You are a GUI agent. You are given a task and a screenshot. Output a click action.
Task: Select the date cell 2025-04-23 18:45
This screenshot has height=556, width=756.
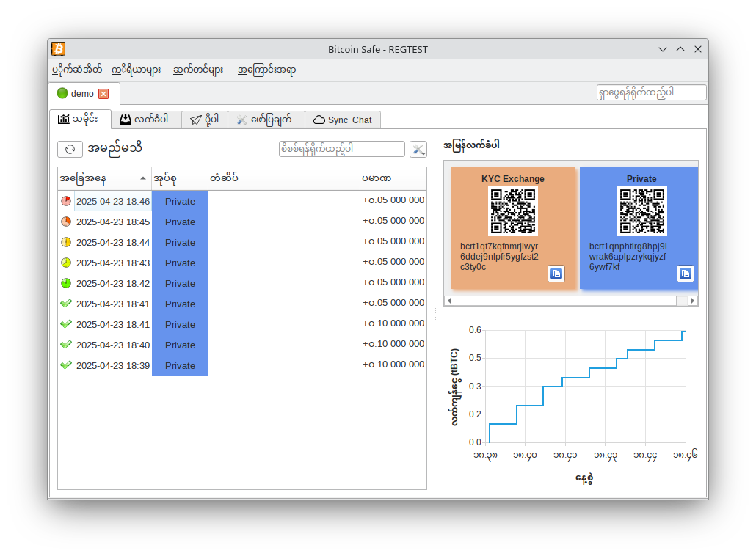click(x=113, y=222)
